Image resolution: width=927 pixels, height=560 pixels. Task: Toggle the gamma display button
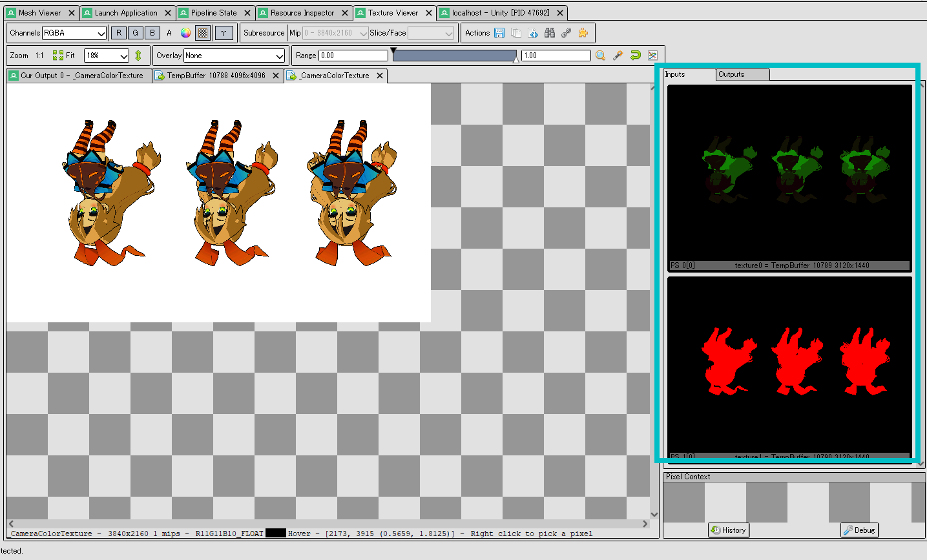tap(224, 33)
